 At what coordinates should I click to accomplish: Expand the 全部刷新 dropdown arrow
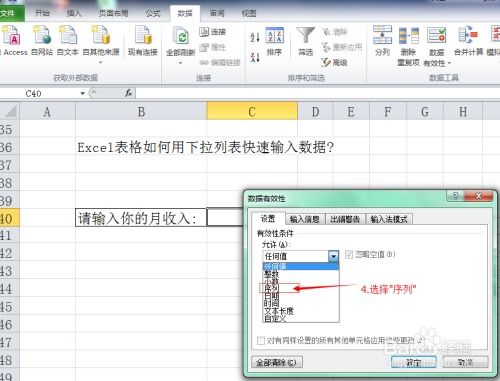[181, 63]
